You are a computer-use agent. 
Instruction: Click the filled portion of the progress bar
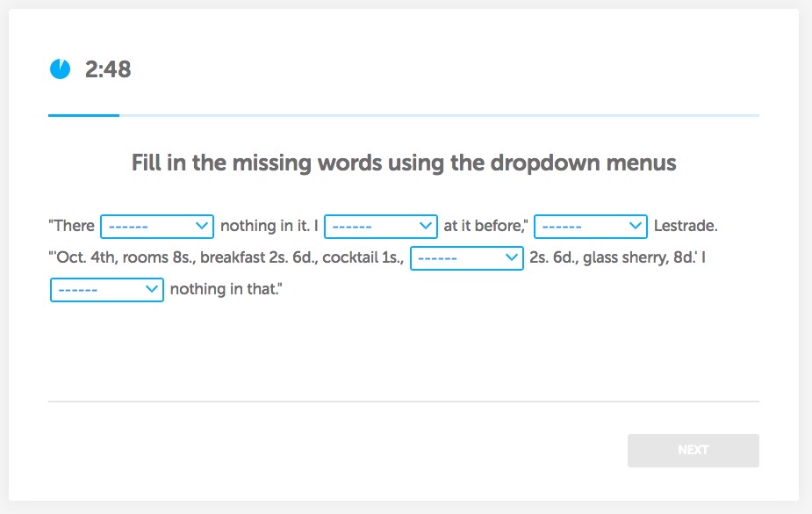(x=83, y=115)
